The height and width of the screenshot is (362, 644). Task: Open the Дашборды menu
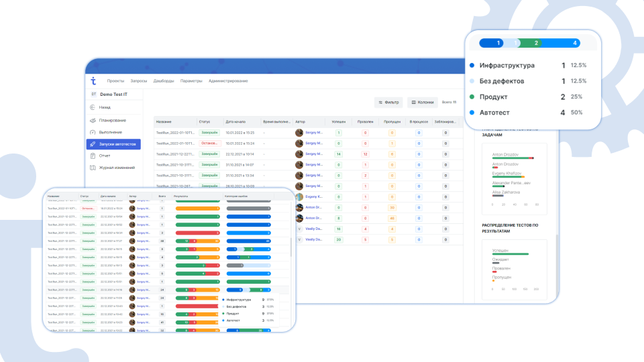[164, 80]
